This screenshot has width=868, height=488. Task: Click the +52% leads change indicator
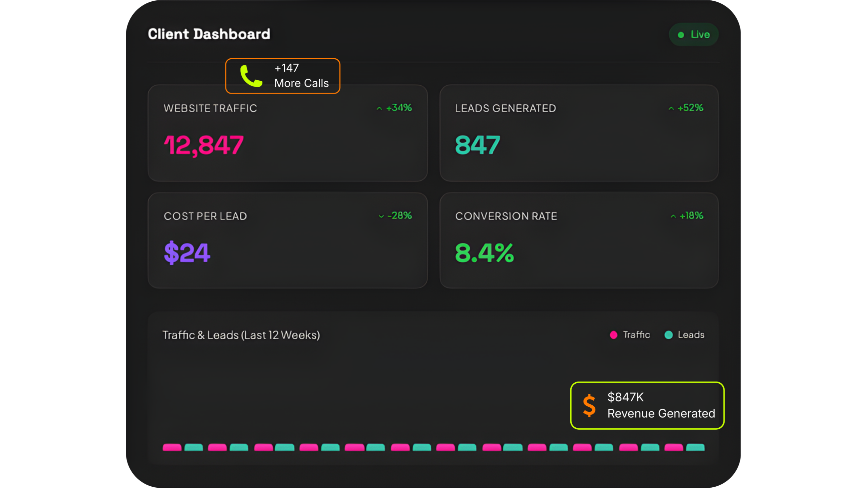click(x=690, y=108)
